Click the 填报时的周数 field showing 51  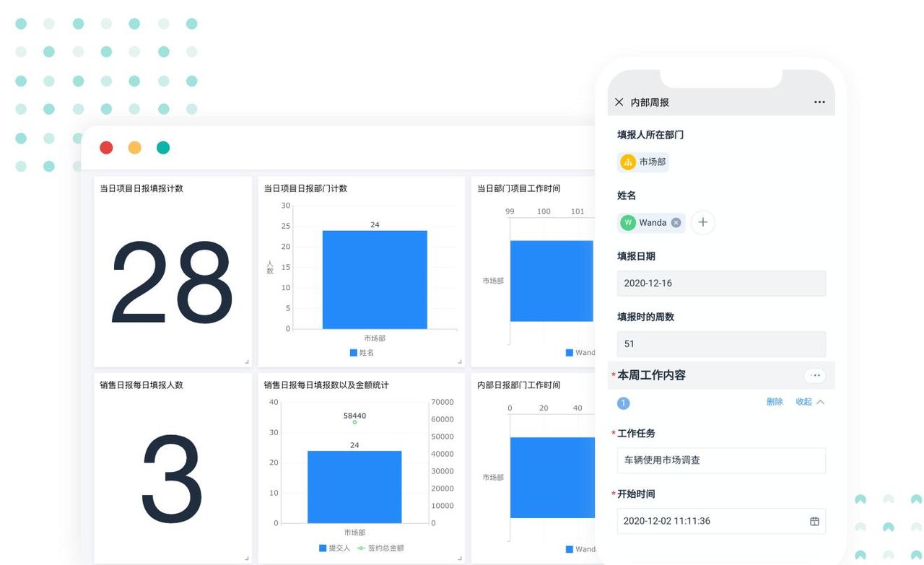click(x=721, y=344)
